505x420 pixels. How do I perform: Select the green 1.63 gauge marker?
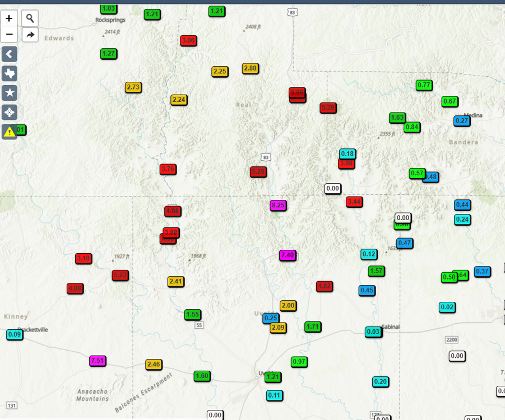pyautogui.click(x=397, y=117)
